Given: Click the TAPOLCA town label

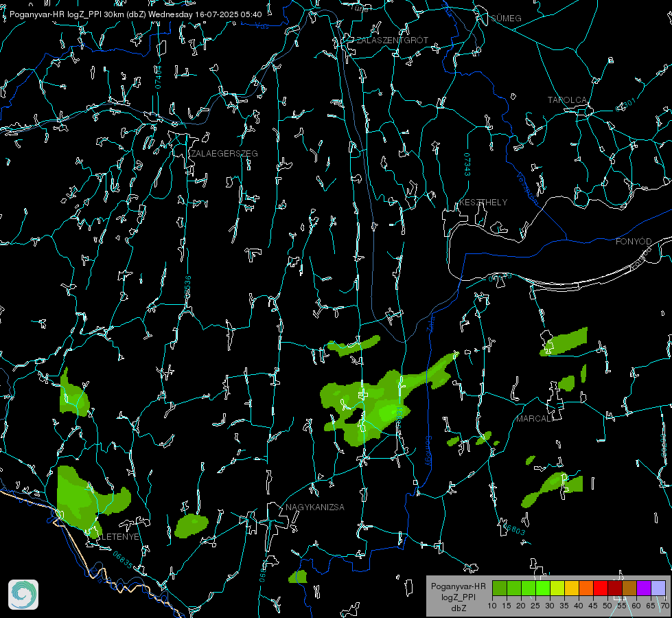Looking at the screenshot, I should tap(567, 100).
